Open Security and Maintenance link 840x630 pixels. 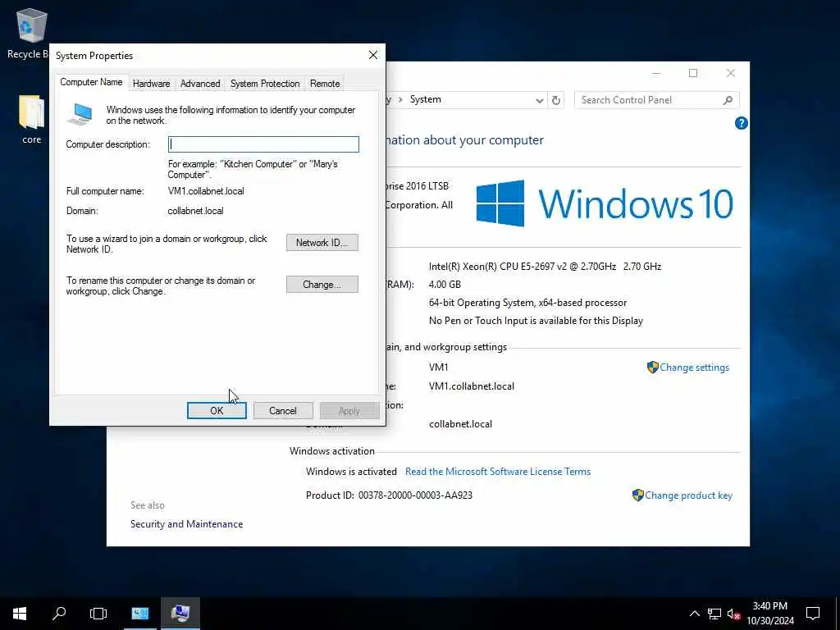click(186, 524)
